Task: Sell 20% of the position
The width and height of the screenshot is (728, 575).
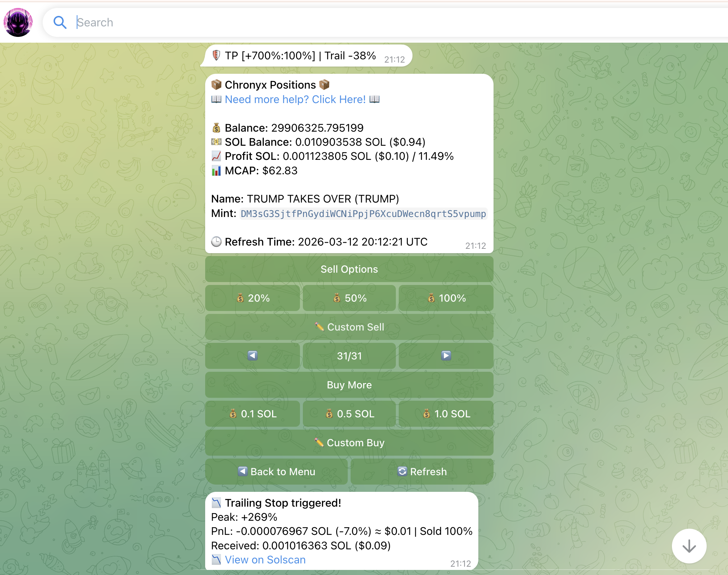Action: 253,298
